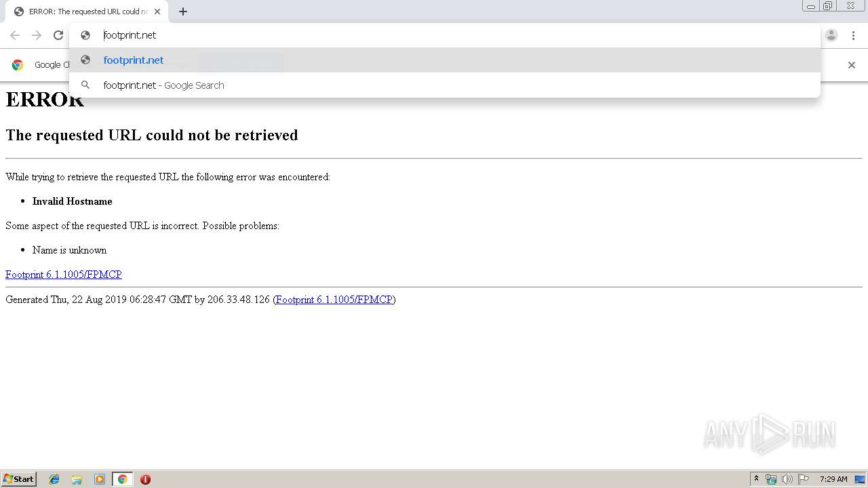Viewport: 868px width, 488px height.
Task: Open the Windows Start menu
Action: pos(19,479)
